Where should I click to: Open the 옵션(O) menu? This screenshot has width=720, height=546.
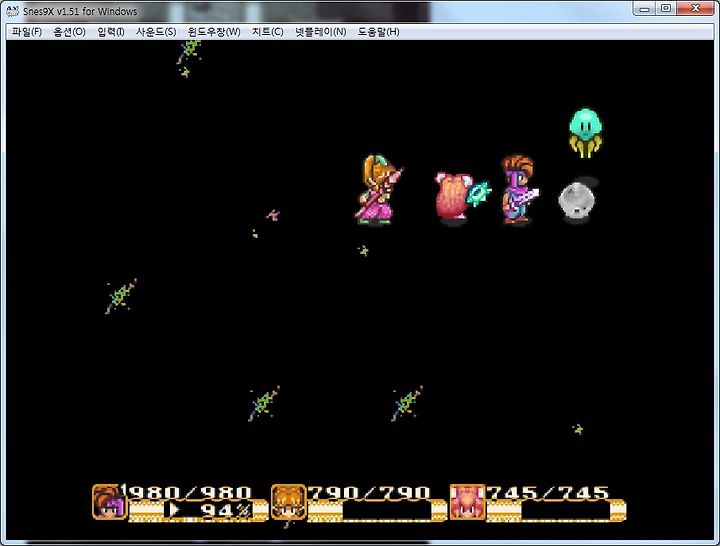(69, 32)
